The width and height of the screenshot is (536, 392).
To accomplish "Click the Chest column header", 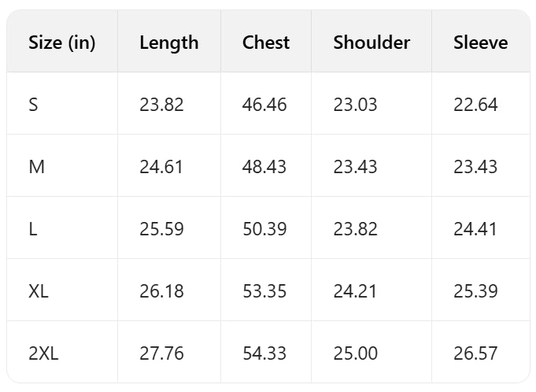I will (266, 43).
